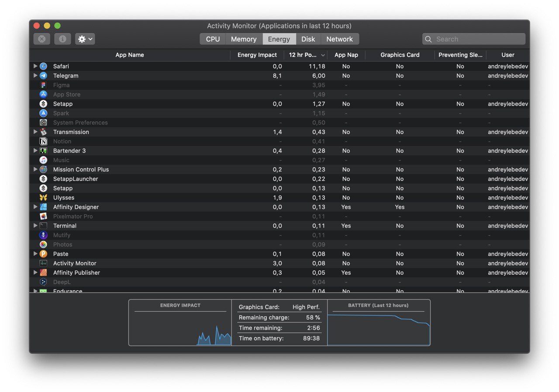Expand the Terminal process row

pyautogui.click(x=35, y=226)
